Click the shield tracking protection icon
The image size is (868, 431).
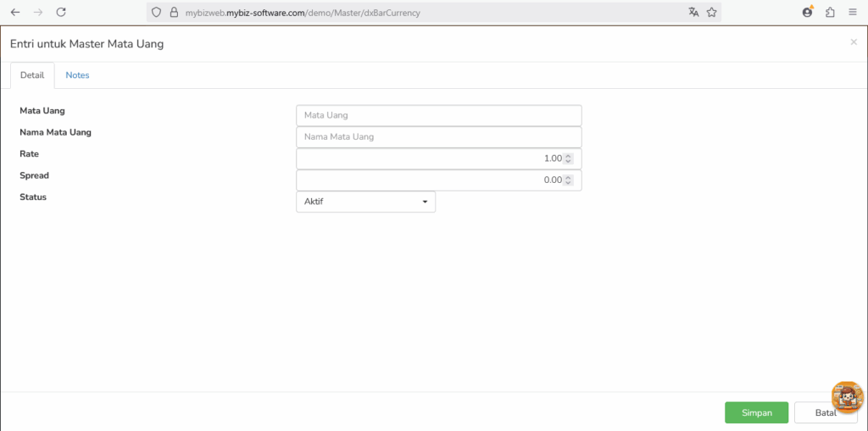(x=157, y=12)
